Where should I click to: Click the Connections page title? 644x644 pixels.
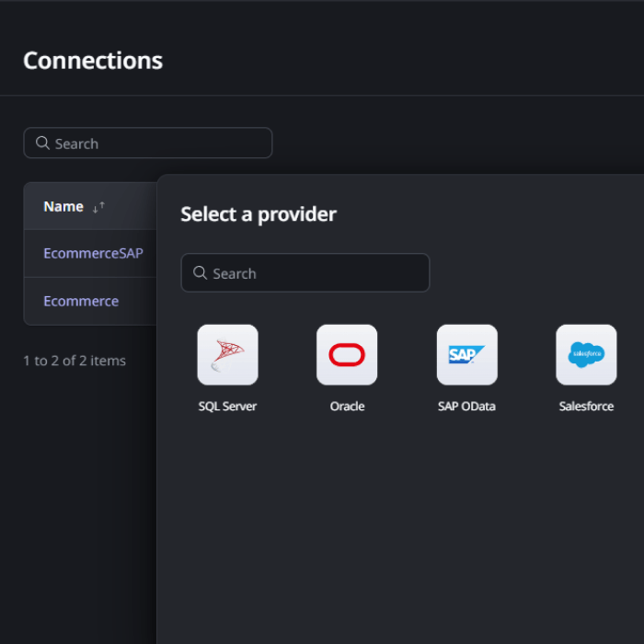click(93, 61)
